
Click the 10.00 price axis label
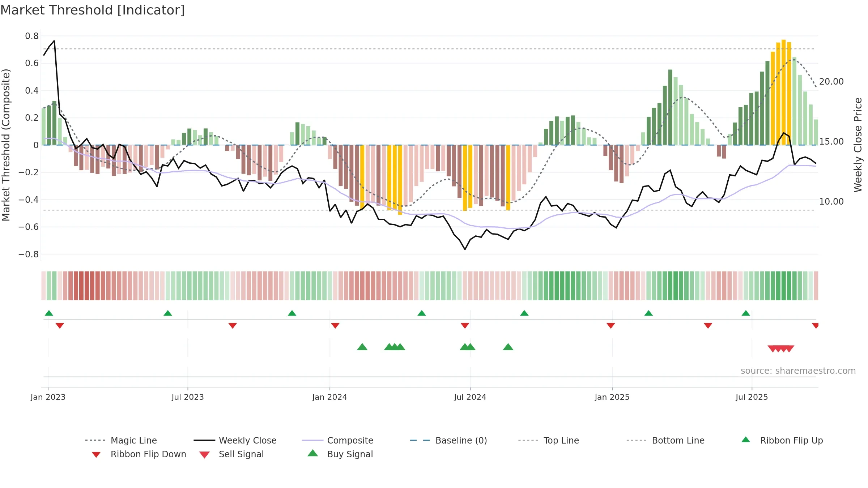[x=831, y=202]
